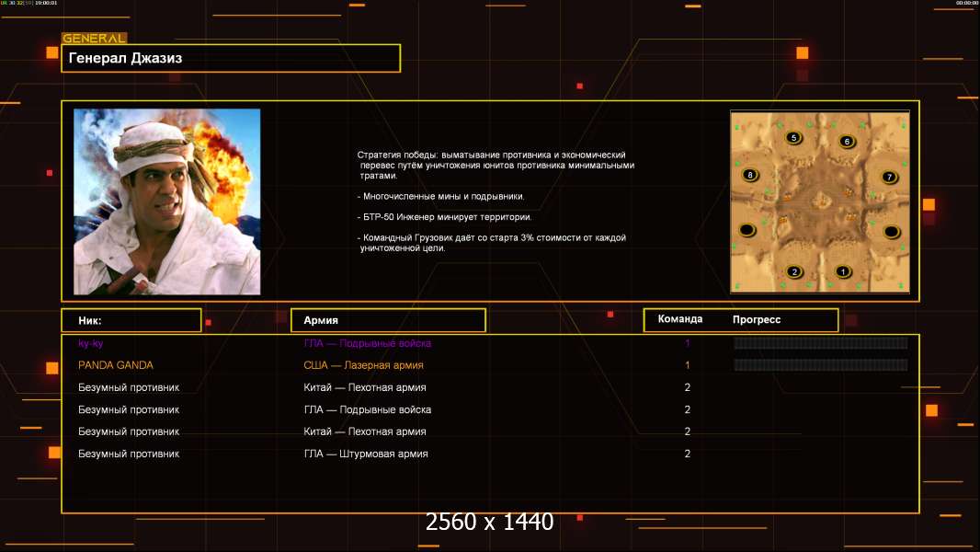Viewport: 980px width, 552px height.
Task: Click the Генерал Джазиз title field
Action: (x=231, y=58)
